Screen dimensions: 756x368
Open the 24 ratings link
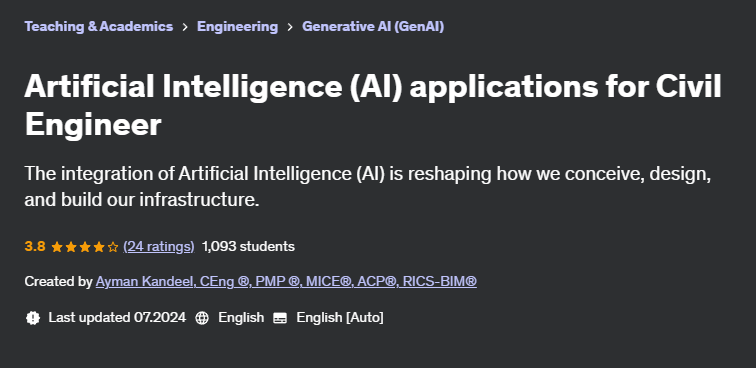(159, 246)
